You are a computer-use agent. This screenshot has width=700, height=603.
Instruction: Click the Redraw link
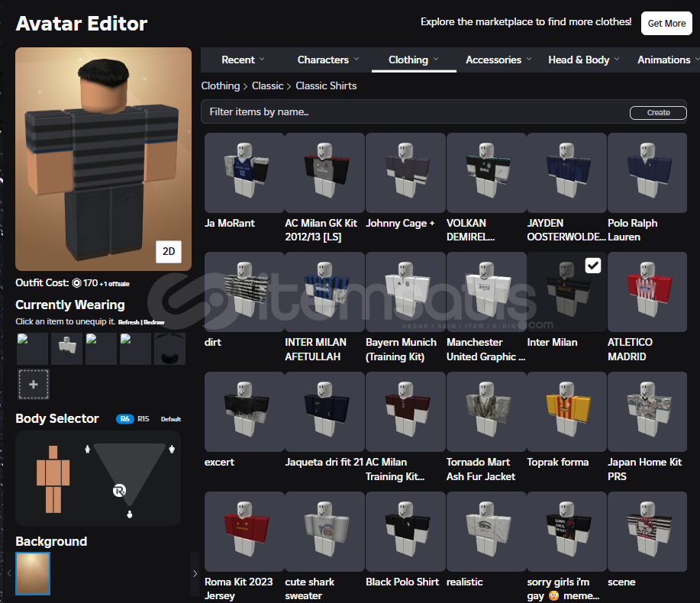pos(153,322)
